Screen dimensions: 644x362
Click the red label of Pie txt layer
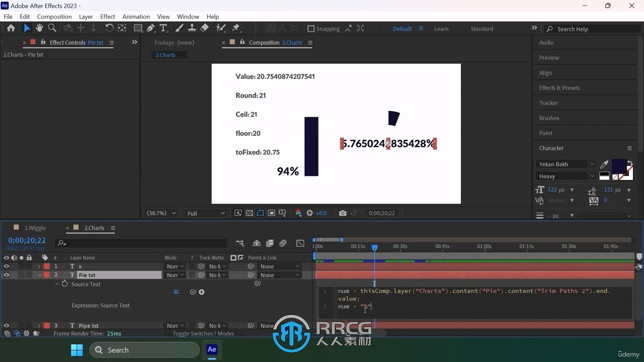click(x=46, y=275)
